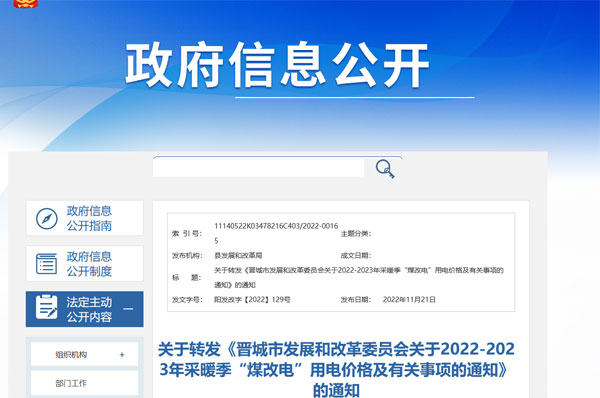
Task: Click the blue article headline 关于转发《晋城市发展和改革委员会
Action: coord(336,370)
